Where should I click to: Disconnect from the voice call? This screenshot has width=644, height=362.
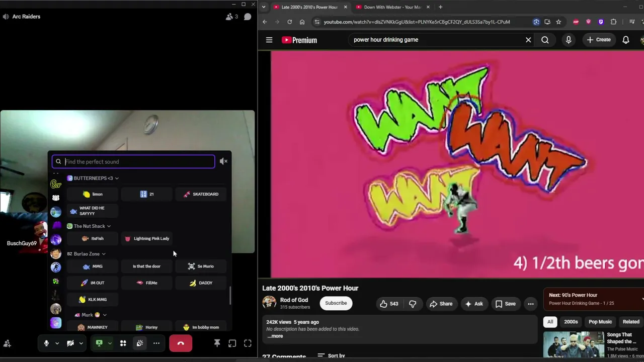coord(181,343)
